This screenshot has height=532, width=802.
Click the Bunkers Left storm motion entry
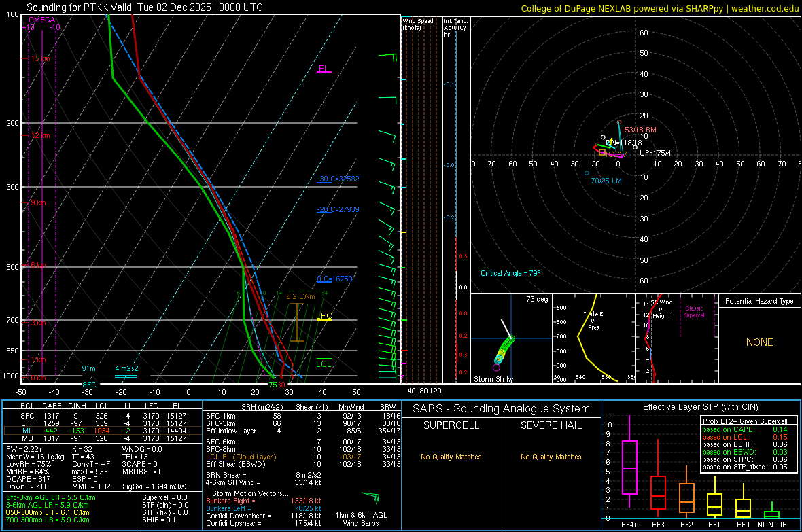[264, 508]
